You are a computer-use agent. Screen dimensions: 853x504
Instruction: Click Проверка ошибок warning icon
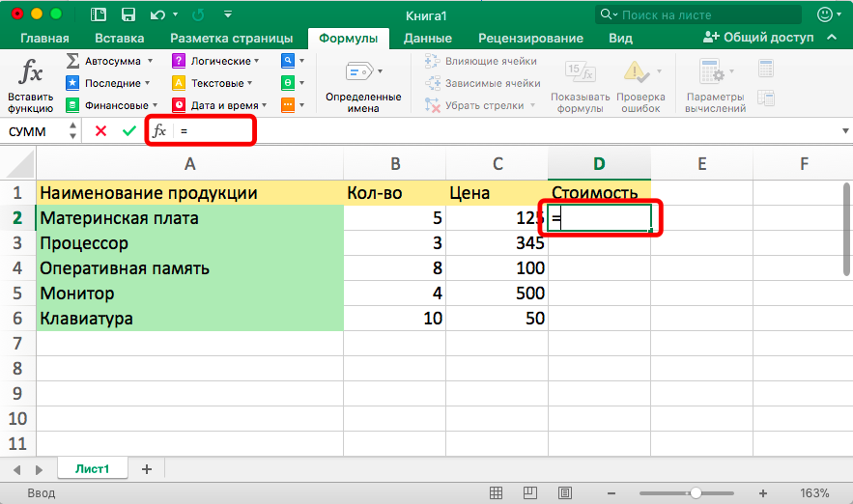[x=636, y=71]
